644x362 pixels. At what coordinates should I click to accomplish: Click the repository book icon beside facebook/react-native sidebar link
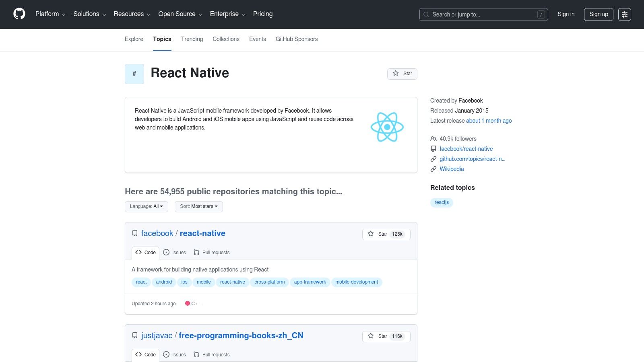(433, 148)
